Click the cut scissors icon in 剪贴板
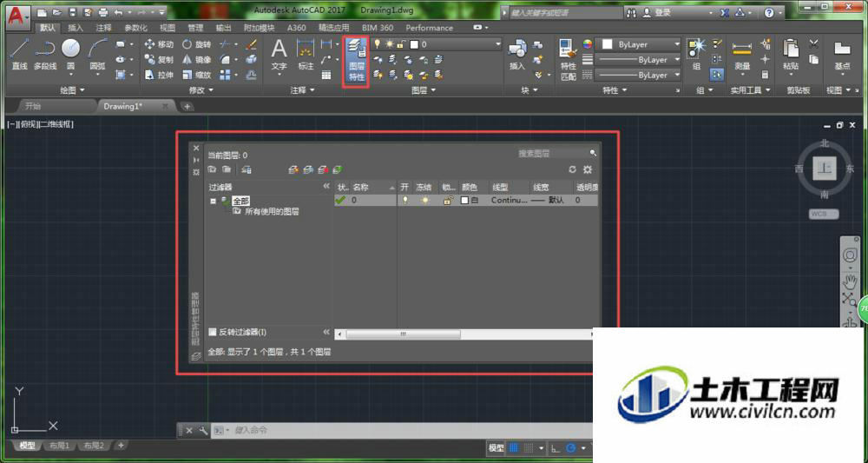Viewport: 868px width, 463px height. [813, 43]
